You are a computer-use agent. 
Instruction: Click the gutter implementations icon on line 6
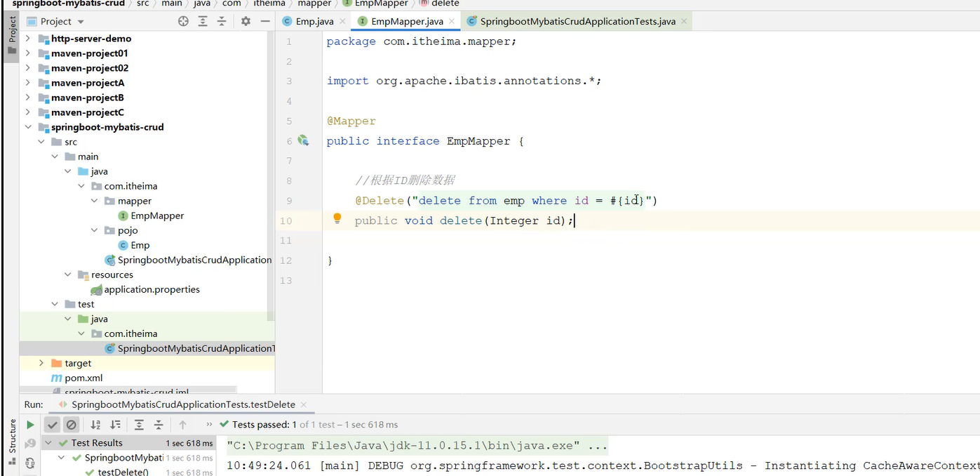click(x=303, y=140)
